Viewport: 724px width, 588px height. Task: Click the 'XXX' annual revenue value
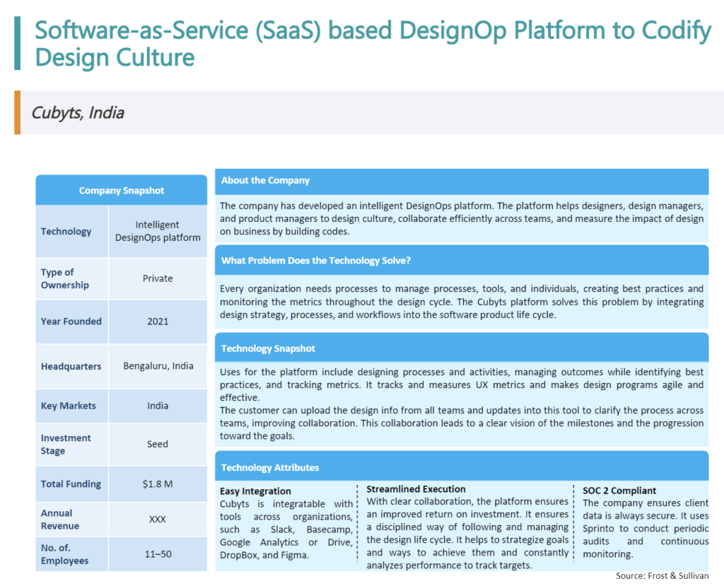158,519
